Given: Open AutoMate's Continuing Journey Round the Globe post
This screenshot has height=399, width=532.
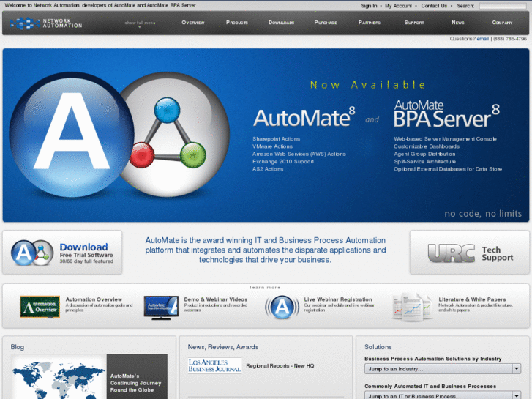Looking at the screenshot, I should click(135, 383).
